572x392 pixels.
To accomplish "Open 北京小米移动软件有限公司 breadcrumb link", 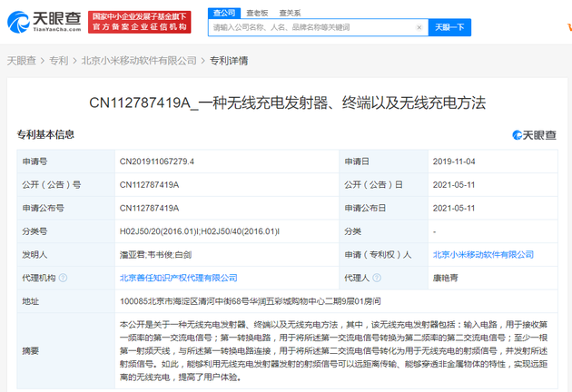I will click(139, 61).
